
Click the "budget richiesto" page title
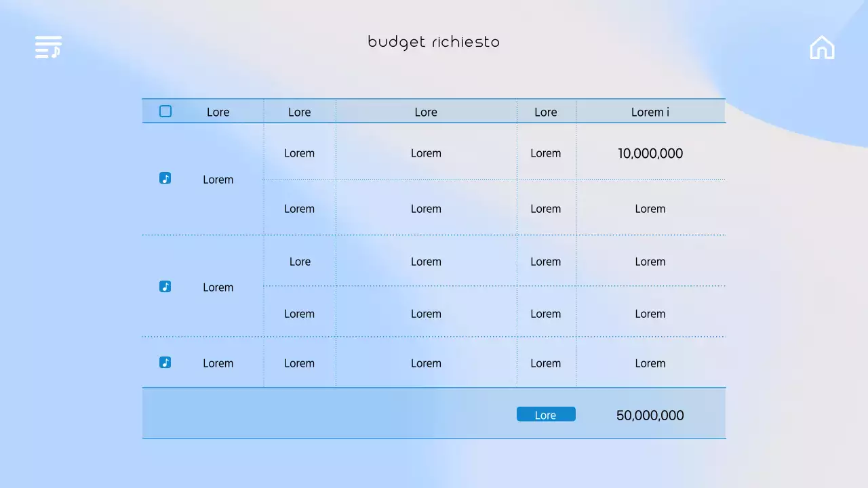[433, 42]
